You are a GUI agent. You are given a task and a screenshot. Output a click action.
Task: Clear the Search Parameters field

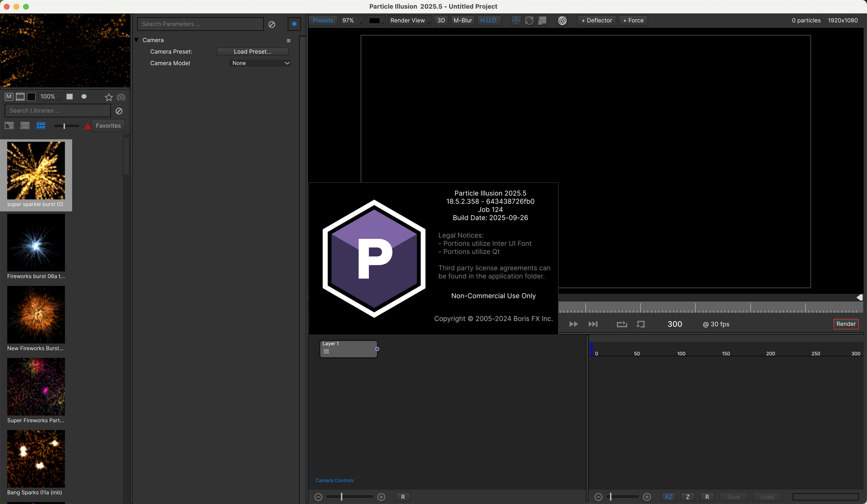(272, 24)
